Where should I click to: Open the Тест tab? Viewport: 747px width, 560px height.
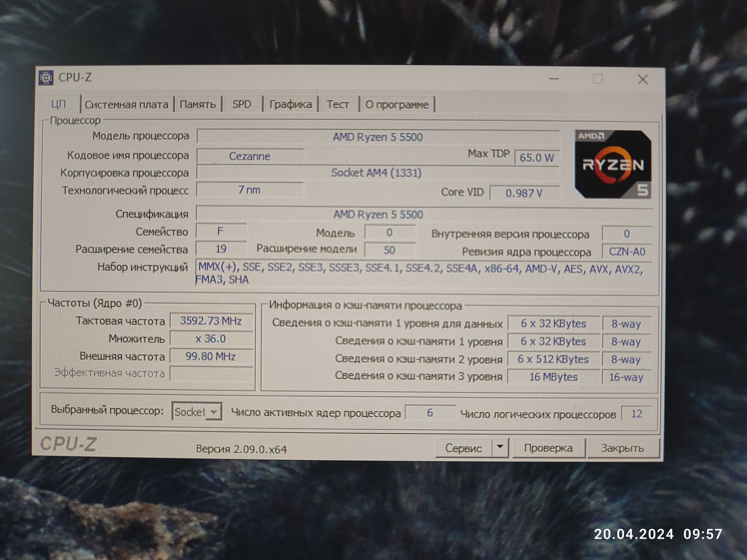338,104
